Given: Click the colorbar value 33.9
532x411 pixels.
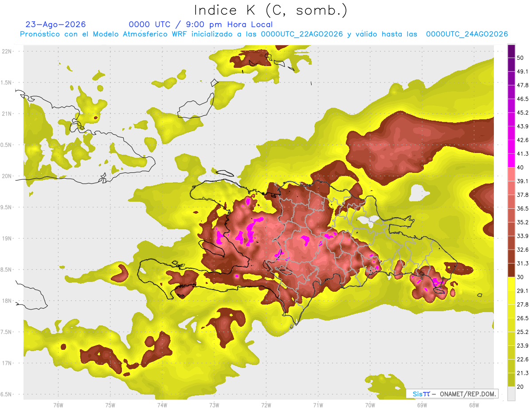Looking at the screenshot, I should coord(522,236).
